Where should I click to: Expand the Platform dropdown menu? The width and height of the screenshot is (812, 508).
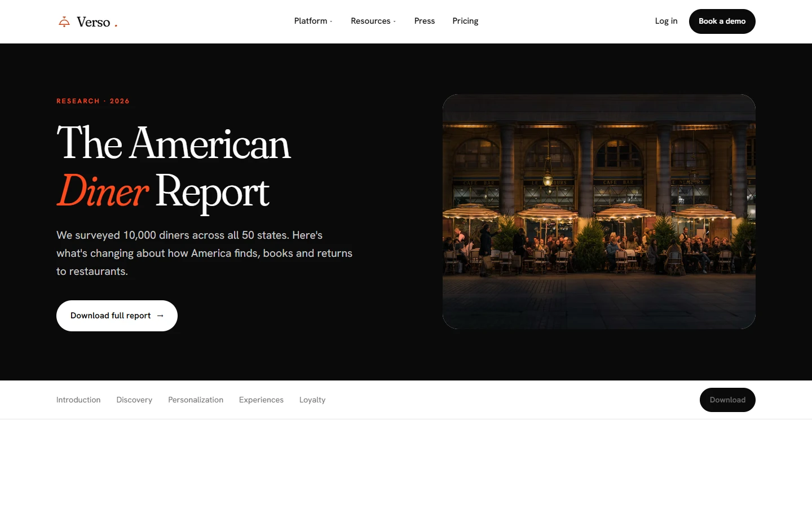click(x=313, y=21)
